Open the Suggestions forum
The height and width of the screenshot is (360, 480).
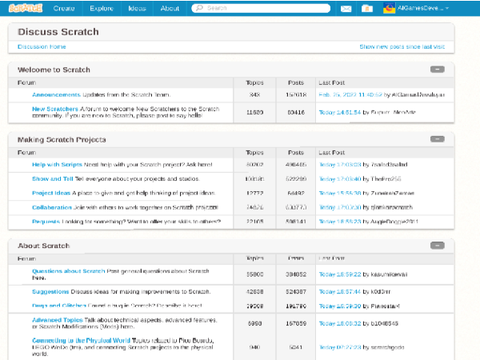pyautogui.click(x=50, y=292)
